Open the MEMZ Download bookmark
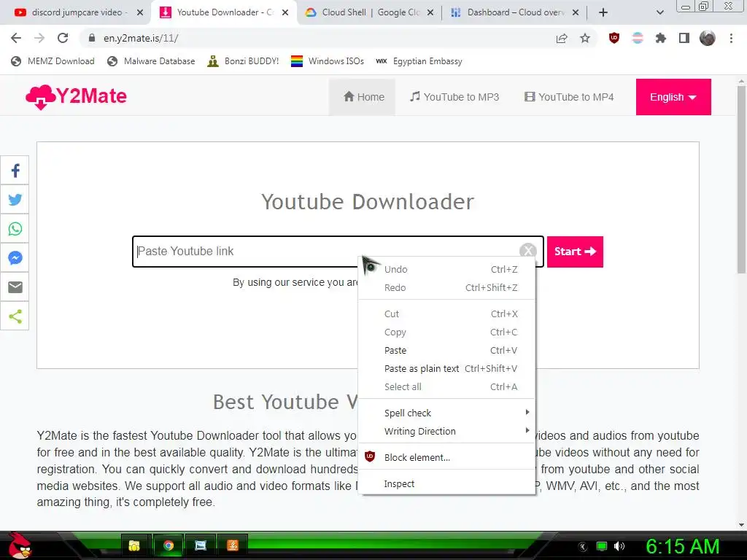The image size is (747, 560). click(x=53, y=61)
